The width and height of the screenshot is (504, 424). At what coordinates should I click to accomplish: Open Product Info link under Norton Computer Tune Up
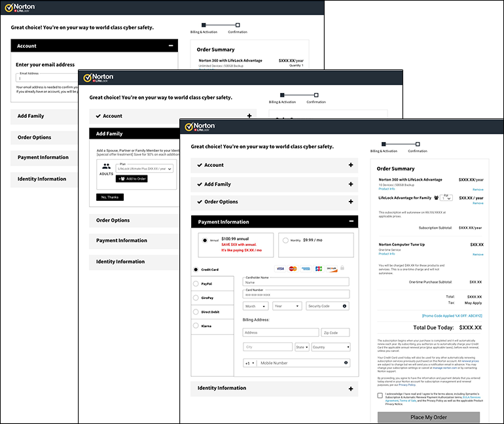pos(387,254)
